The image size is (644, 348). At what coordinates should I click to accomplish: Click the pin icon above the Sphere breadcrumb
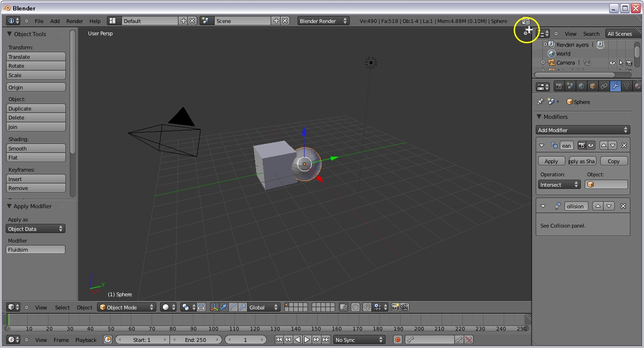539,102
